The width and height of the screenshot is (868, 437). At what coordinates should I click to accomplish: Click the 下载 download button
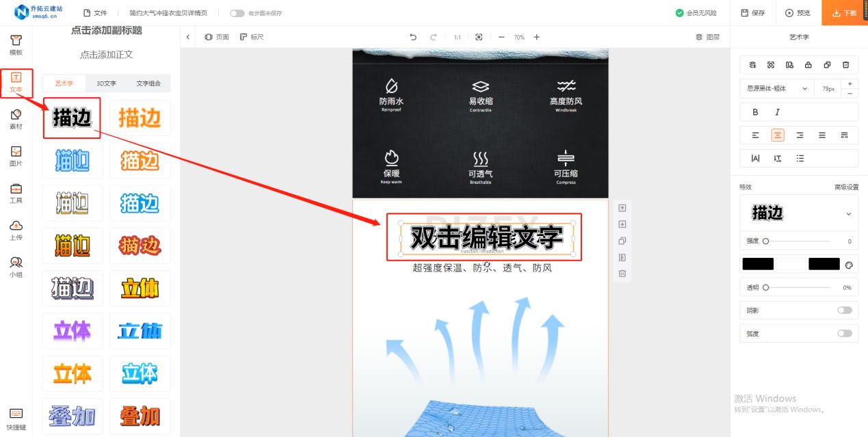point(844,12)
